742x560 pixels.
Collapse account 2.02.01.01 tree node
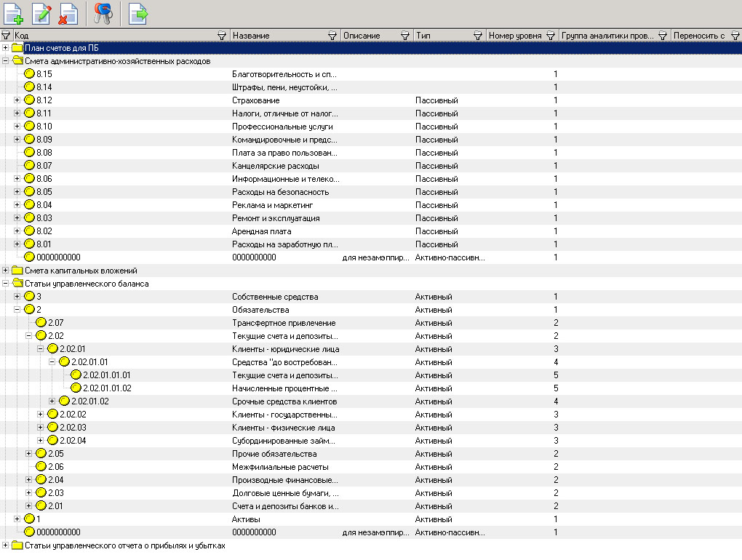pos(52,362)
